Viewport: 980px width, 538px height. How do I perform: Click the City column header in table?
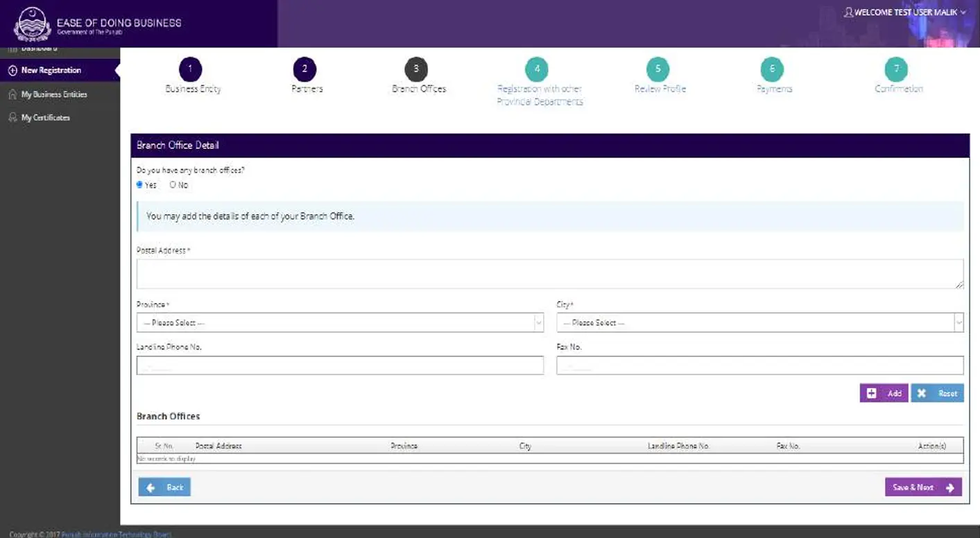[525, 446]
